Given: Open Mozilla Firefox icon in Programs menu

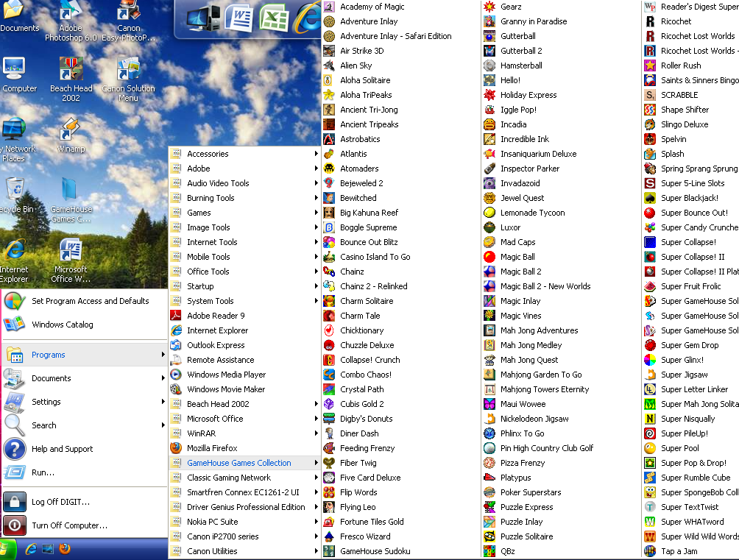Looking at the screenshot, I should click(x=176, y=448).
